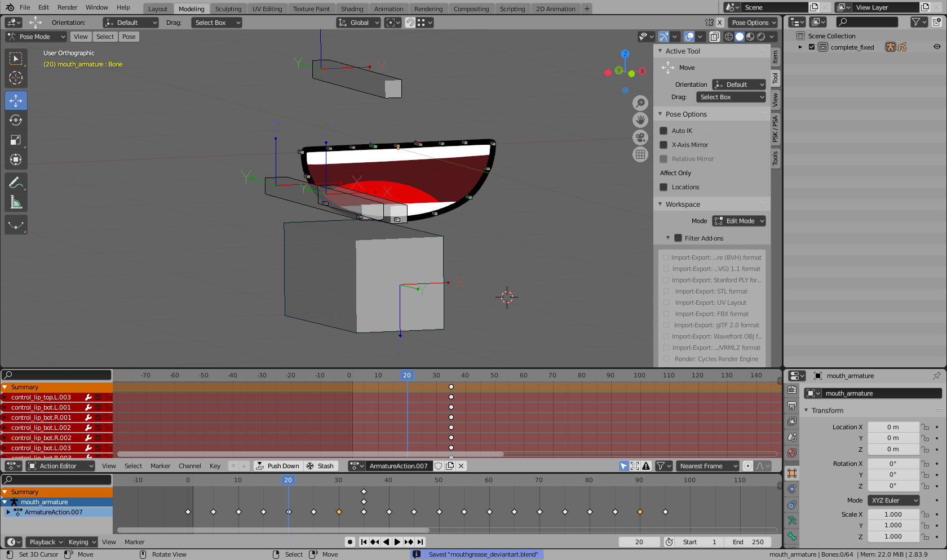Open the Bone Properties tab
Screen dimensions: 947x560
pyautogui.click(x=791, y=536)
